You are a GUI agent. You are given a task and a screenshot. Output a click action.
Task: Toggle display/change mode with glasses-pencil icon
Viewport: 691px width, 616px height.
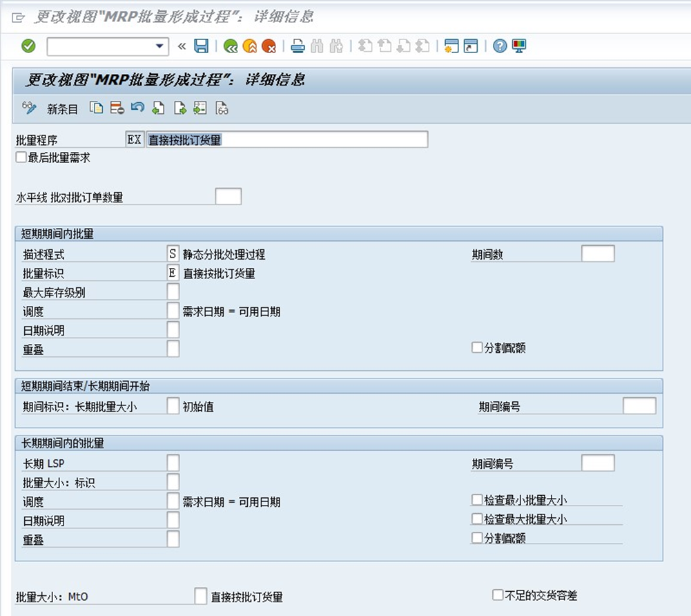pyautogui.click(x=30, y=108)
